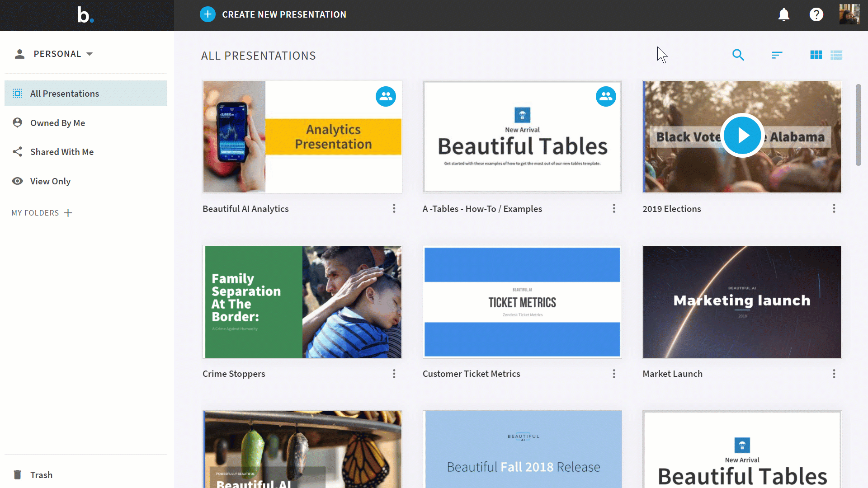This screenshot has width=868, height=488.
Task: Select All Presentations in sidebar
Action: 86,94
